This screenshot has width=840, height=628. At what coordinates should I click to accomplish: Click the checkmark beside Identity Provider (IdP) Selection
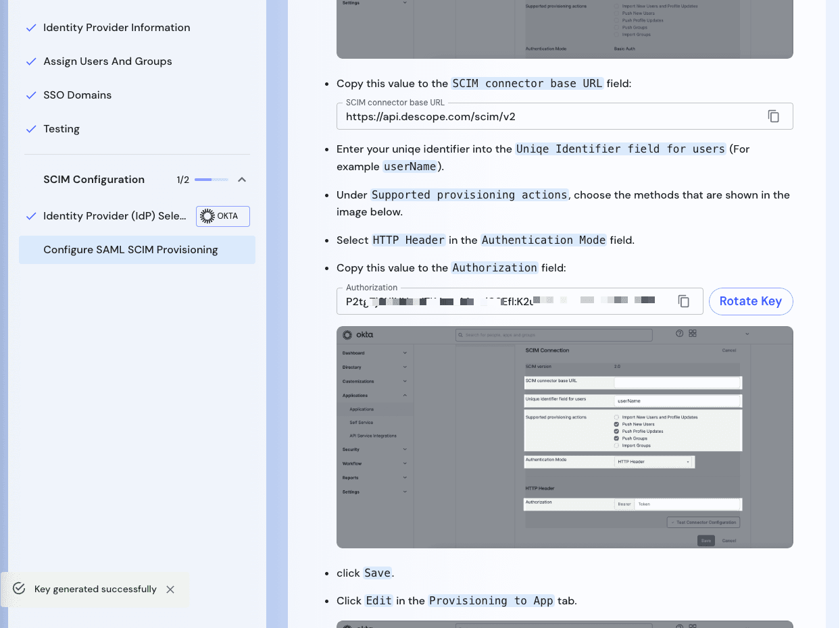30,216
